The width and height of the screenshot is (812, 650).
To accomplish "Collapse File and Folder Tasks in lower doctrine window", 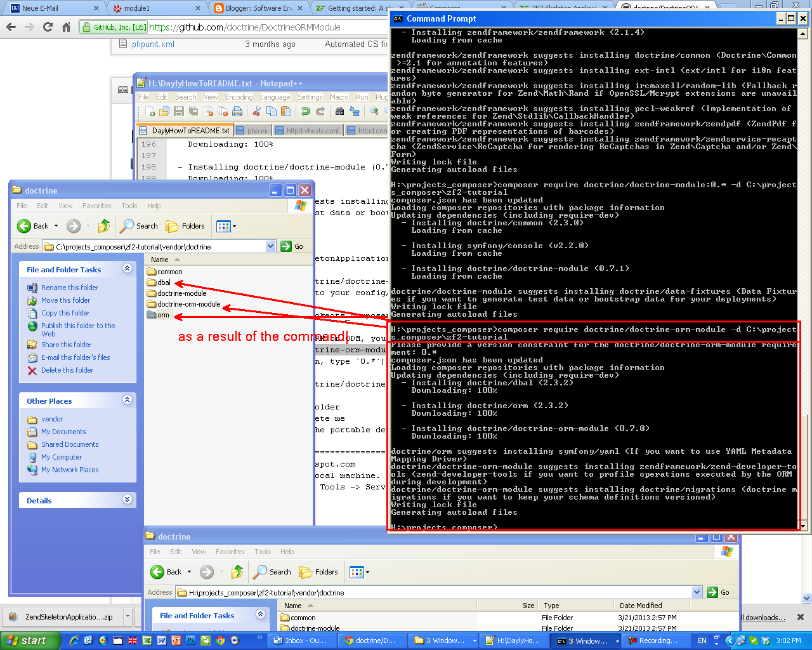I will click(260, 614).
